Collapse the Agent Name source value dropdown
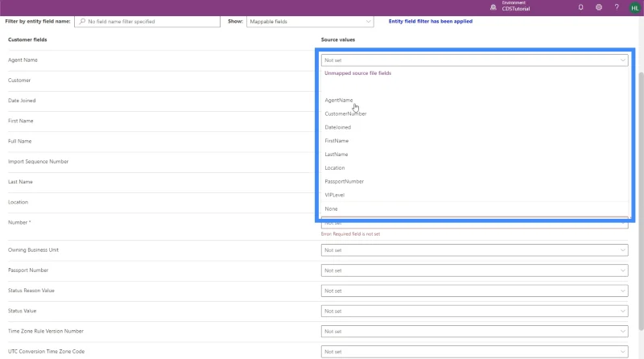Screen dimensions: 644x359 (x=474, y=60)
